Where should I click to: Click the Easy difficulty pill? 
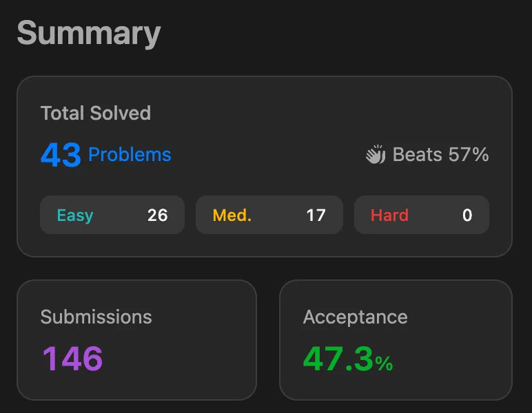tap(112, 215)
